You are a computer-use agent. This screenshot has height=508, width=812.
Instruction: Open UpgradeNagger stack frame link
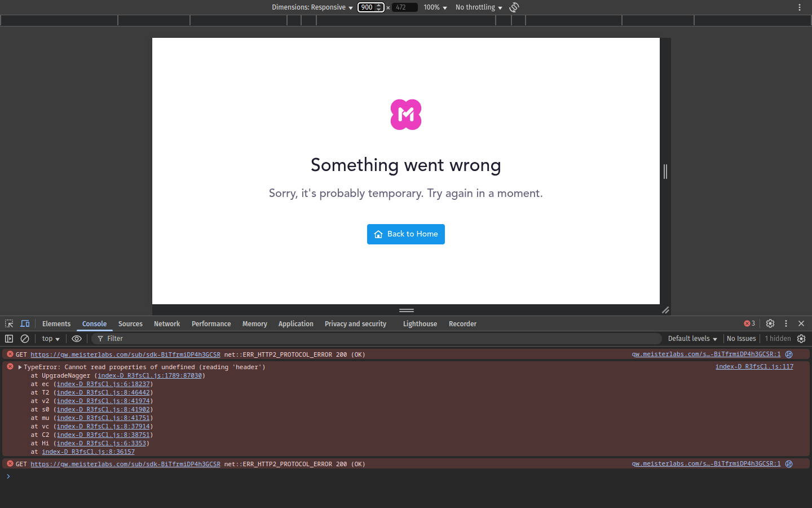(x=149, y=375)
